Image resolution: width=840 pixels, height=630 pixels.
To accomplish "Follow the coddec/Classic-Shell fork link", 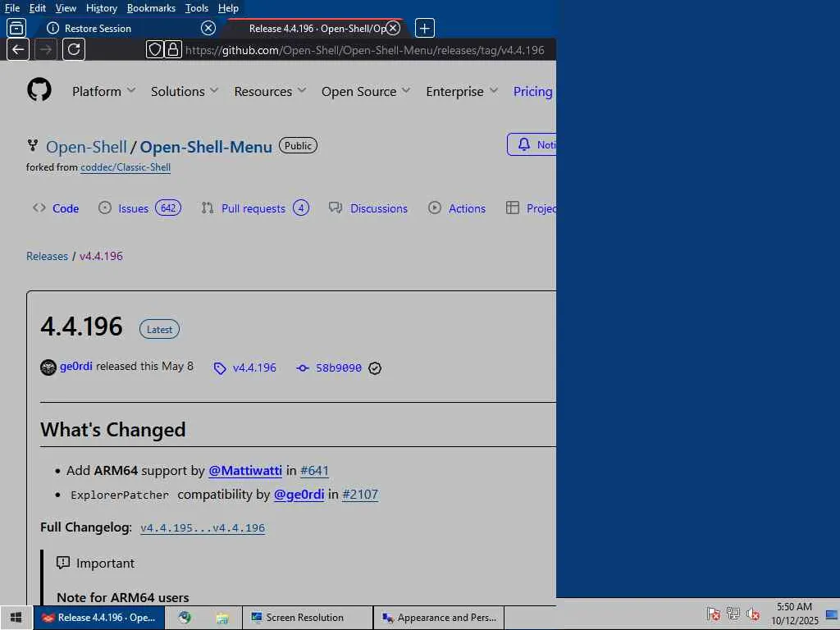I will [126, 167].
